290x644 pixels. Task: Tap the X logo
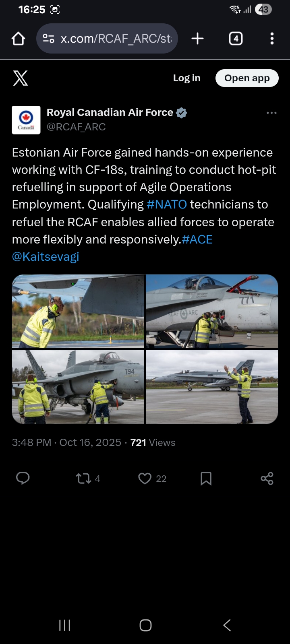[x=21, y=78]
